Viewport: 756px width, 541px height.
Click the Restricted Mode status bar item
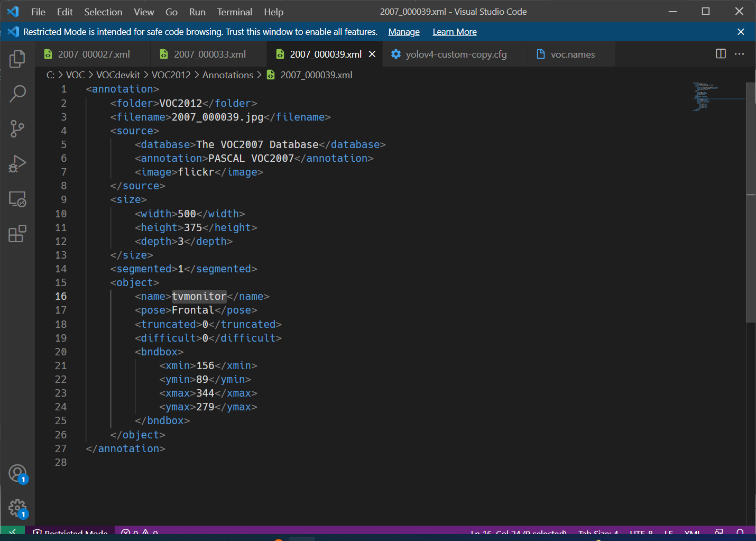click(x=70, y=531)
